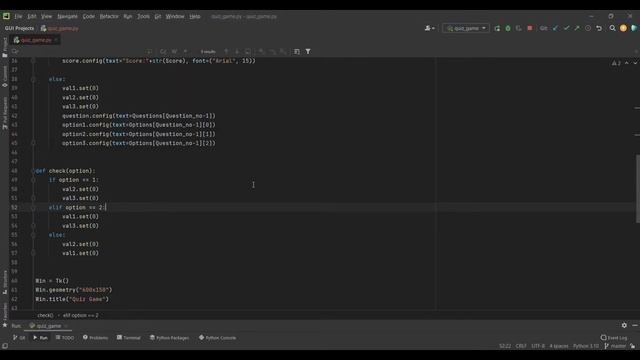Click the orange IDE updates icon
This screenshot has width=640, height=360.
click(623, 28)
